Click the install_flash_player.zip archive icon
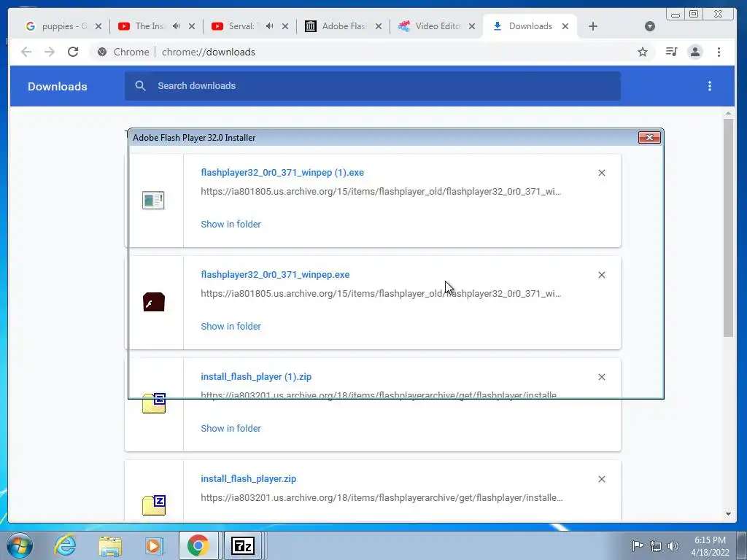 click(x=153, y=505)
